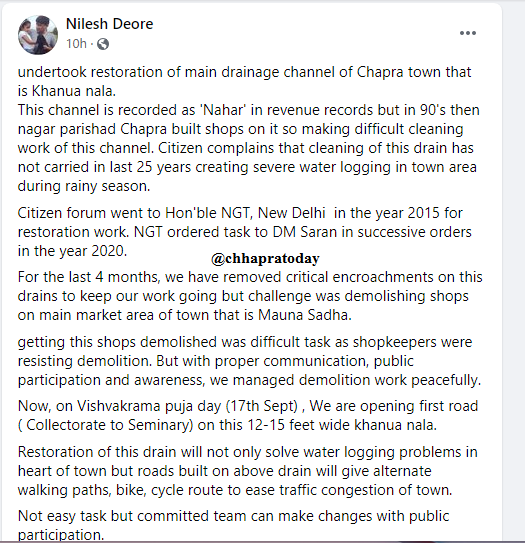Click the 'For the last 4 months' paragraph
Image resolution: width=525 pixels, height=543 pixels.
click(x=250, y=296)
